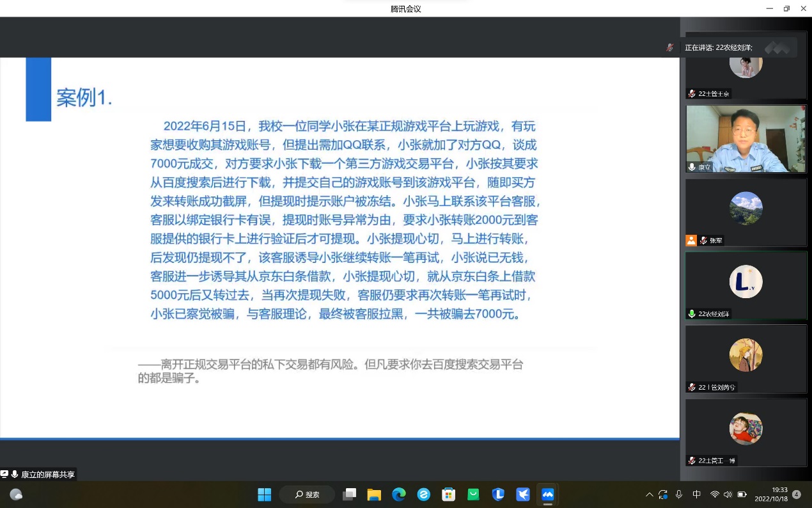This screenshot has width=812, height=508.
Task: Click the 案例1. slide heading
Action: [x=84, y=98]
